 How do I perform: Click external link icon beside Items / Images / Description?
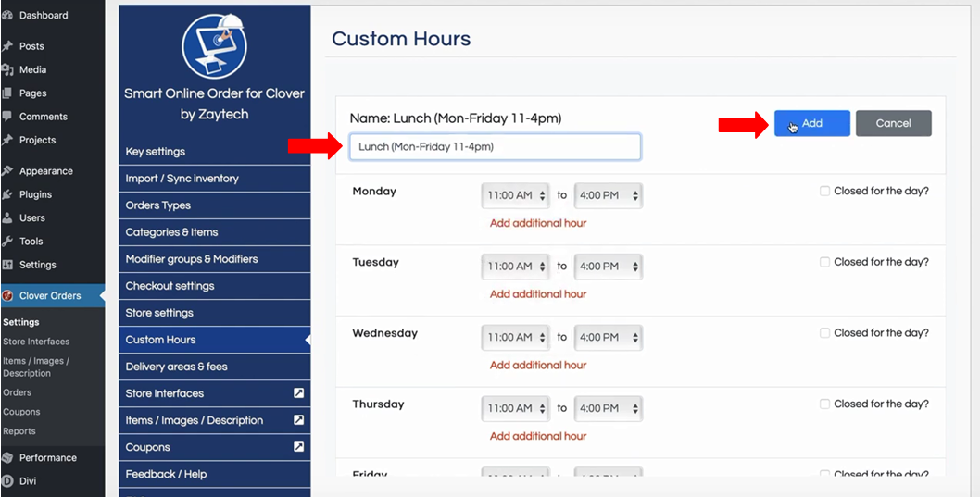click(299, 420)
